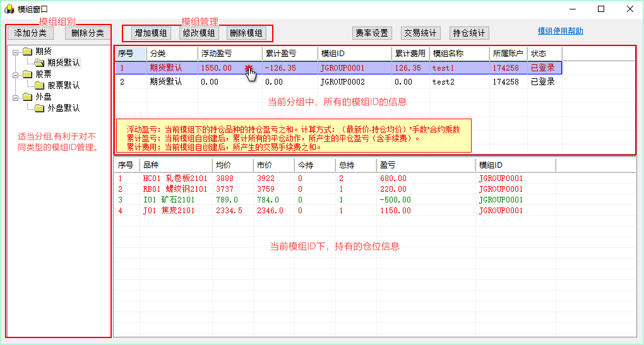This screenshot has width=644, height=345.
Task: Select the 期货默认 tree item label
Action: [64, 63]
